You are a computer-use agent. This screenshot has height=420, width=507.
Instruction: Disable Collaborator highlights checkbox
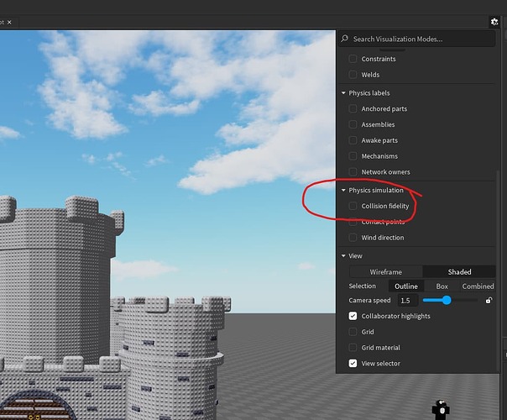(353, 316)
